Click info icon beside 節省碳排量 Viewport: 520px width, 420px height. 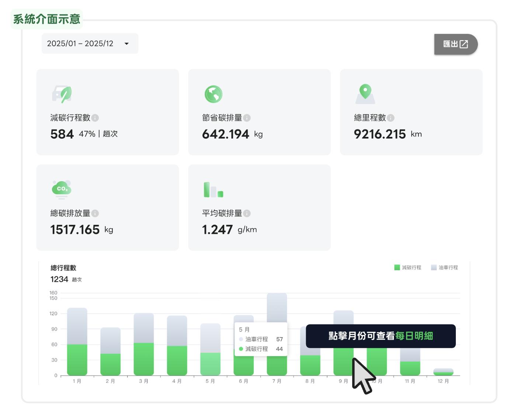point(247,118)
